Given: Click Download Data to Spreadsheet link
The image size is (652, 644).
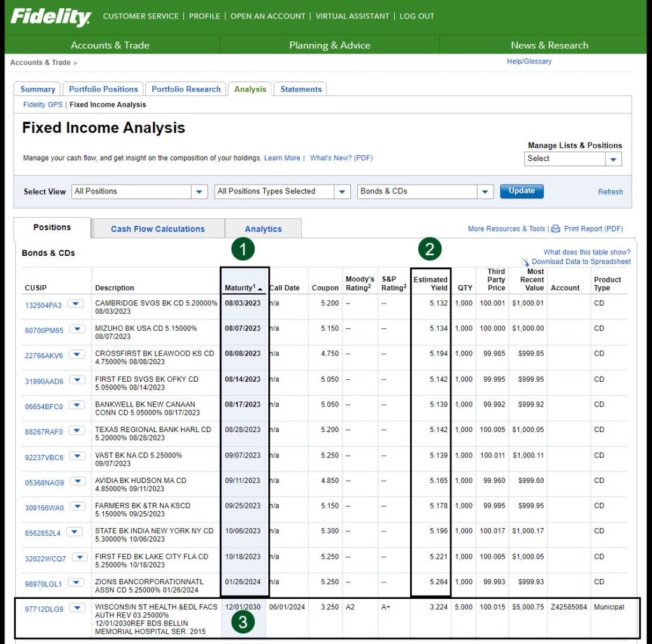Looking at the screenshot, I should 581,262.
